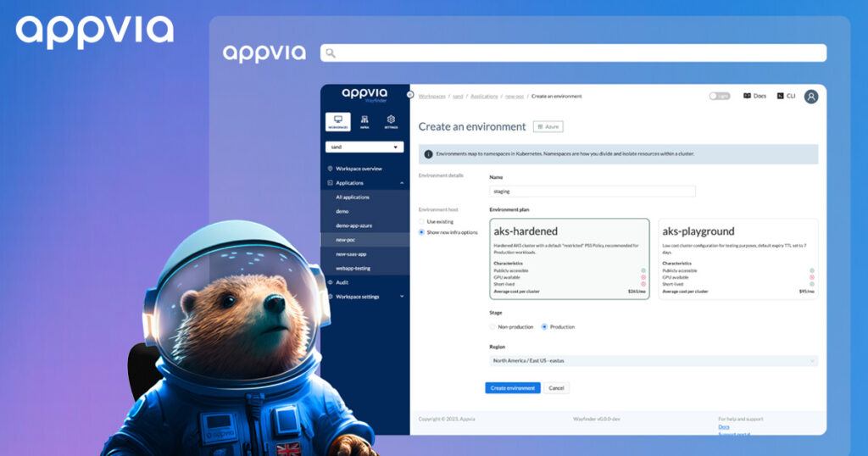Expand the Workspace settings menu
868x456 pixels.
click(x=364, y=297)
